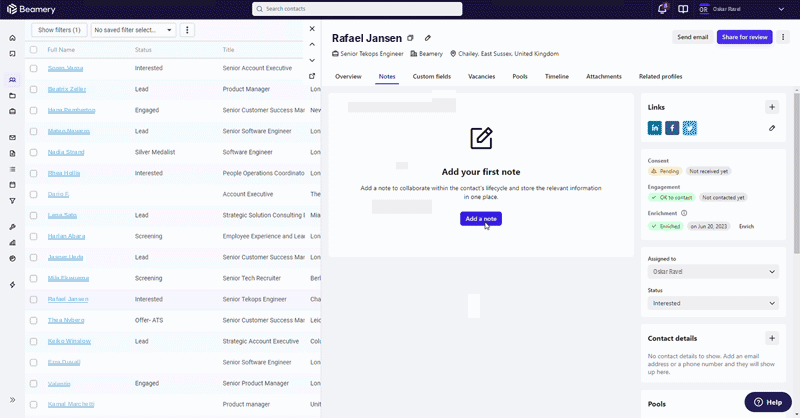Tick checkbox for Lena Sato row
The width and height of the screenshot is (800, 418).
pyautogui.click(x=34, y=215)
